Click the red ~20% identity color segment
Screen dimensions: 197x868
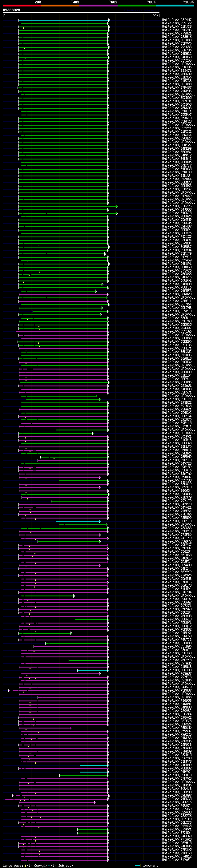pos(22,6)
